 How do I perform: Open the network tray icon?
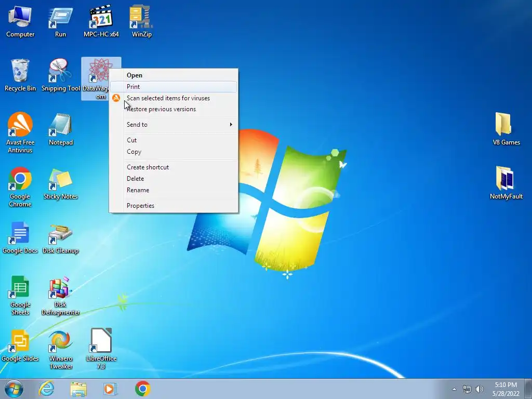[467, 389]
